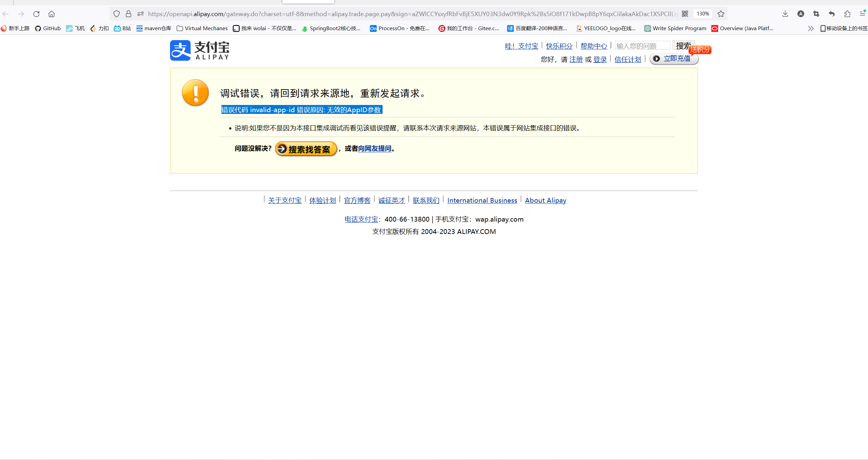This screenshot has width=868, height=460.
Task: Open the 帮助中心 link
Action: [594, 46]
